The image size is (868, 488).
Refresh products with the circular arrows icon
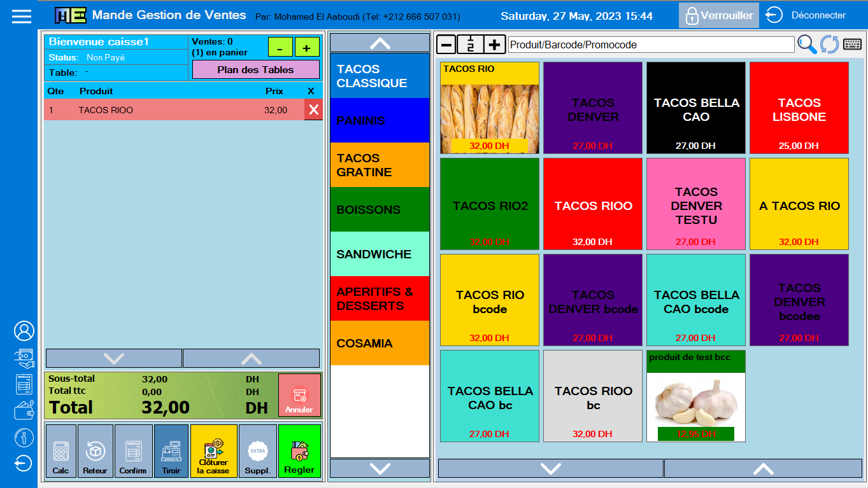829,45
